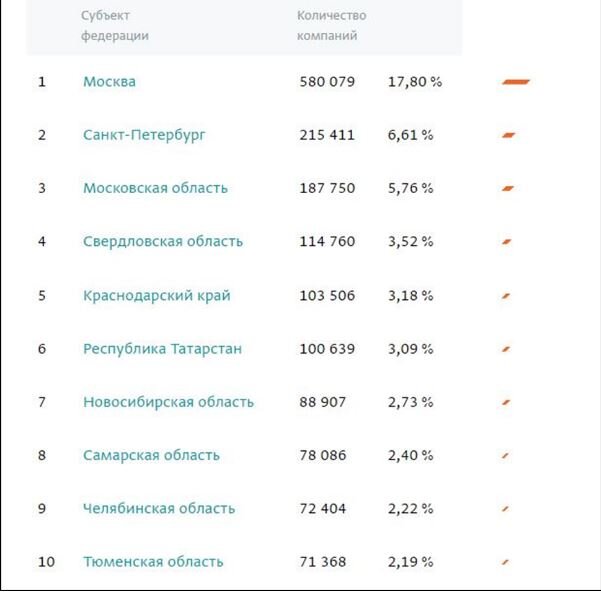Open the Республика Татарстан link
Screen dimensions: 601x593
[x=162, y=349]
